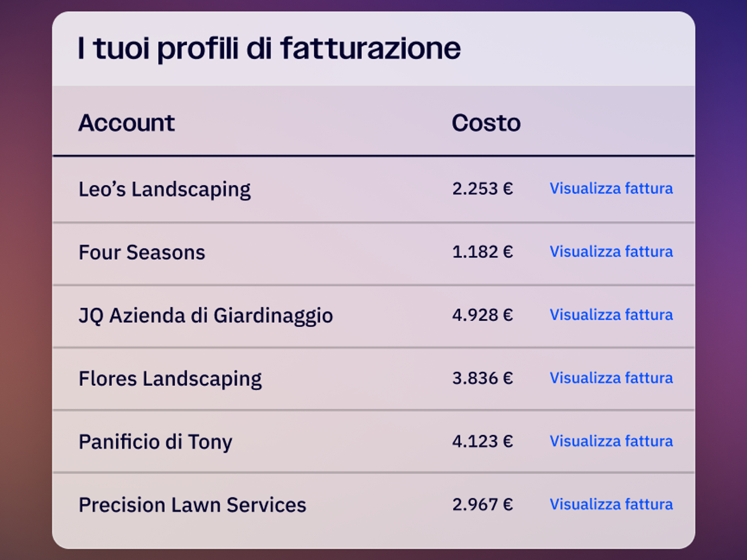
Task: Click the Costo column header
Action: click(486, 123)
